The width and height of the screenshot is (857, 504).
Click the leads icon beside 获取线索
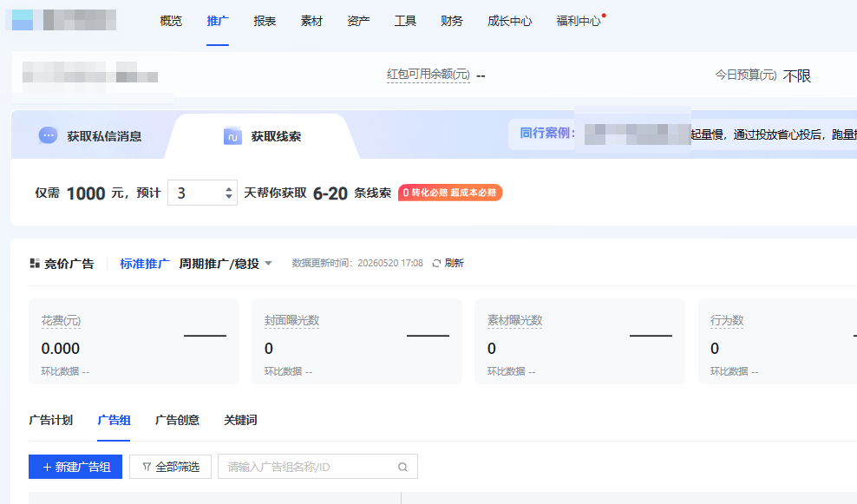click(x=232, y=136)
